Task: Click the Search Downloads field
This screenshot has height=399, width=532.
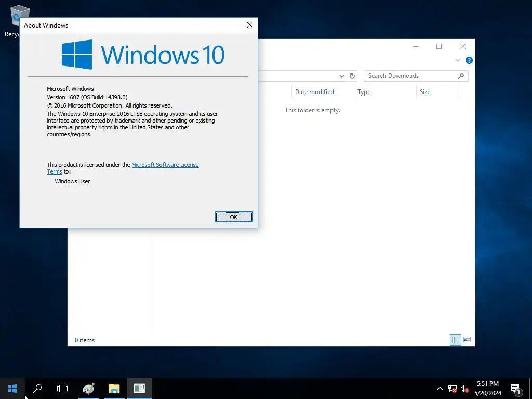Action: (x=416, y=76)
